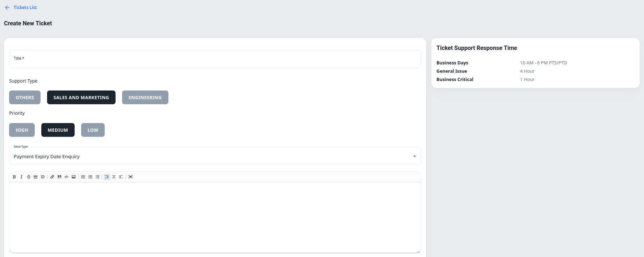
Task: Select Sales and Marketing support type
Action: 81,97
